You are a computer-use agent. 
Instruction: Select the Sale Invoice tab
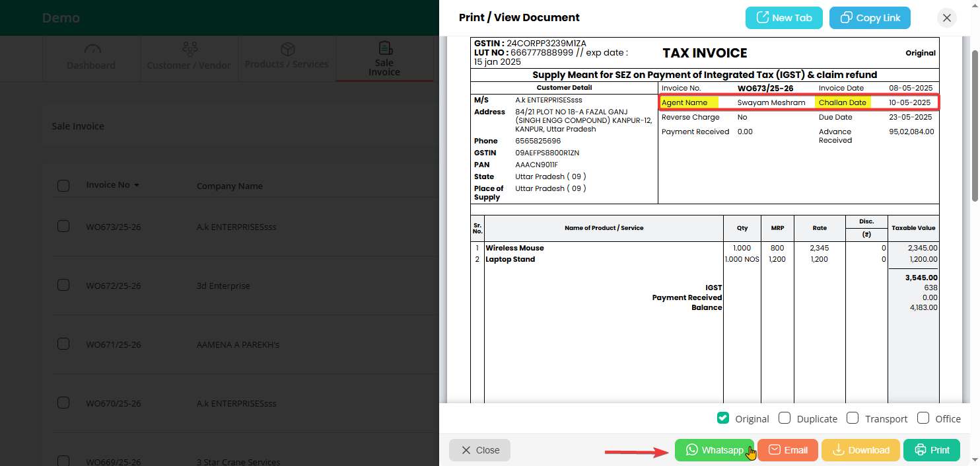(x=384, y=59)
